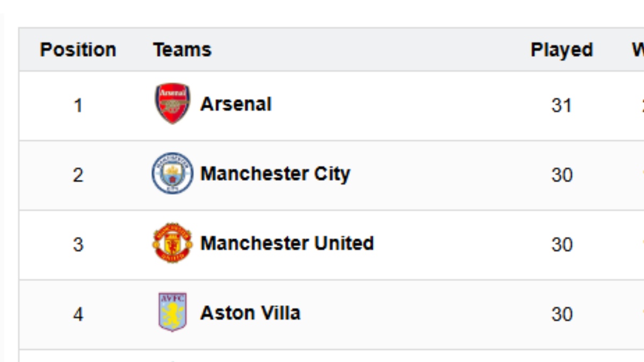This screenshot has width=644, height=362.
Task: Click the Aston Villa club badge
Action: 172,312
